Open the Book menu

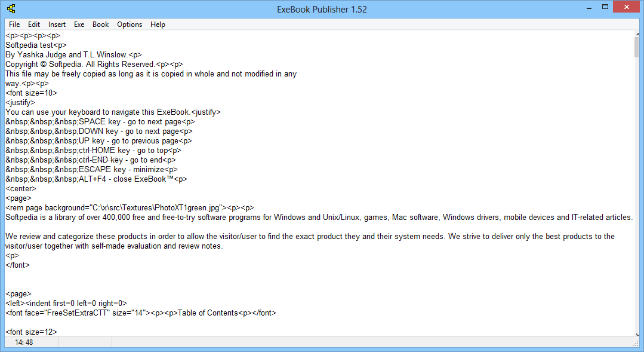click(x=101, y=25)
